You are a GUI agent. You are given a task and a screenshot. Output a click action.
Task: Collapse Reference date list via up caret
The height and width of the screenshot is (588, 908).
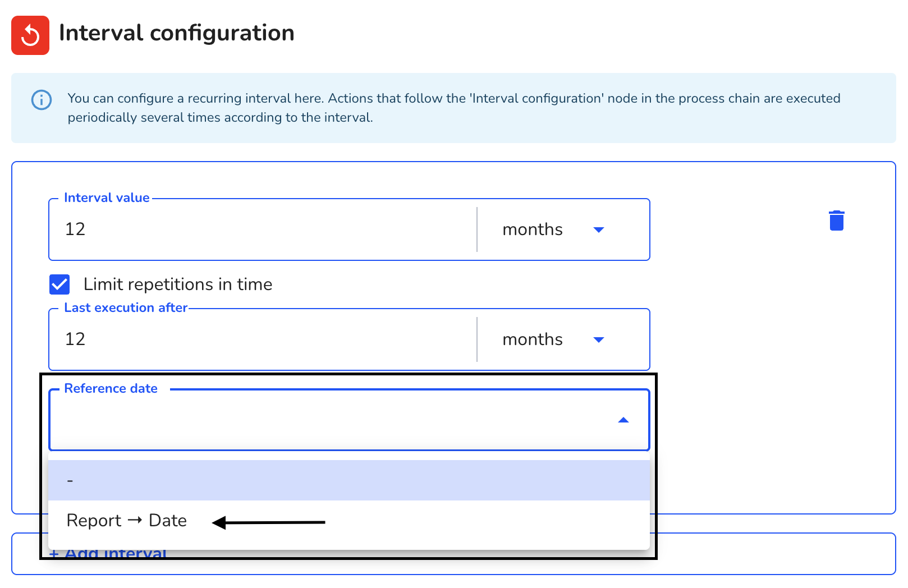(623, 420)
